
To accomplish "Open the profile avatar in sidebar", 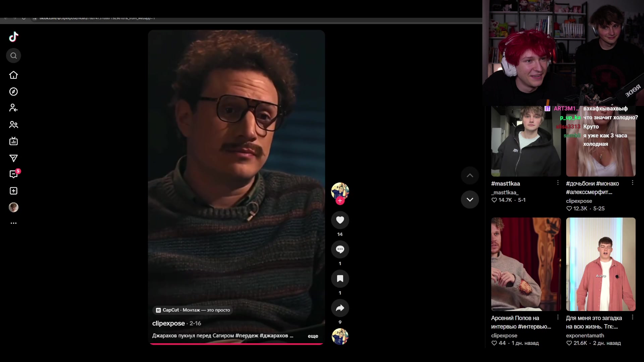I will (x=13, y=207).
